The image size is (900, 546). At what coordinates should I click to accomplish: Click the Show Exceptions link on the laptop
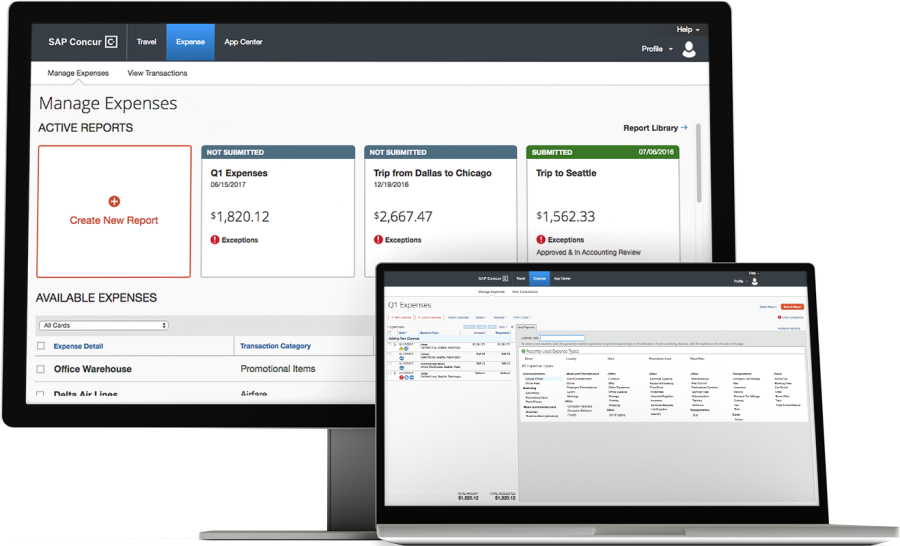point(793,317)
